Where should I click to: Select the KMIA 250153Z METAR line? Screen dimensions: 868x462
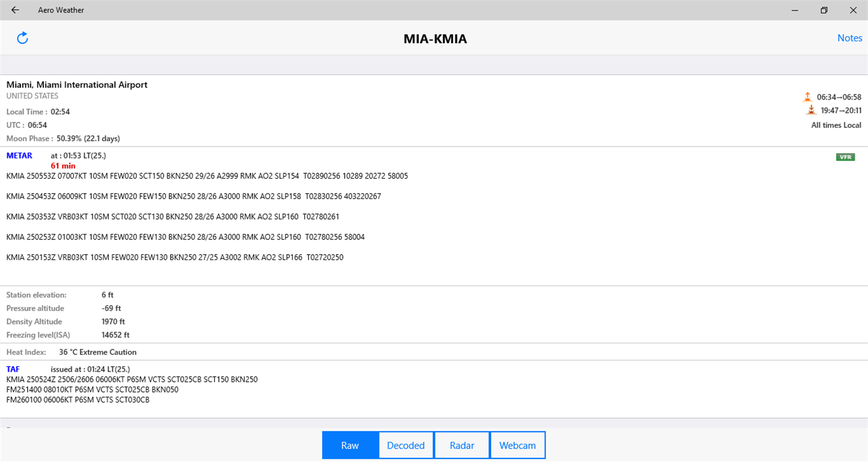175,258
